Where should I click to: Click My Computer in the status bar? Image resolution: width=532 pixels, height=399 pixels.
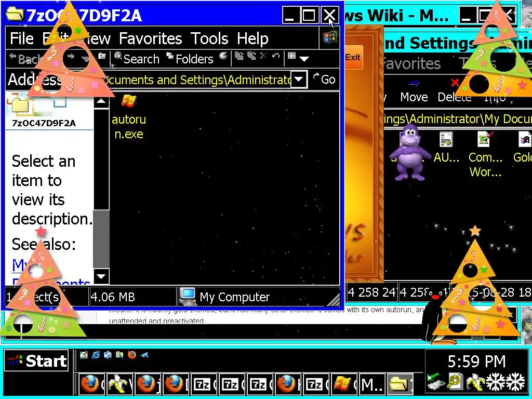(x=224, y=297)
